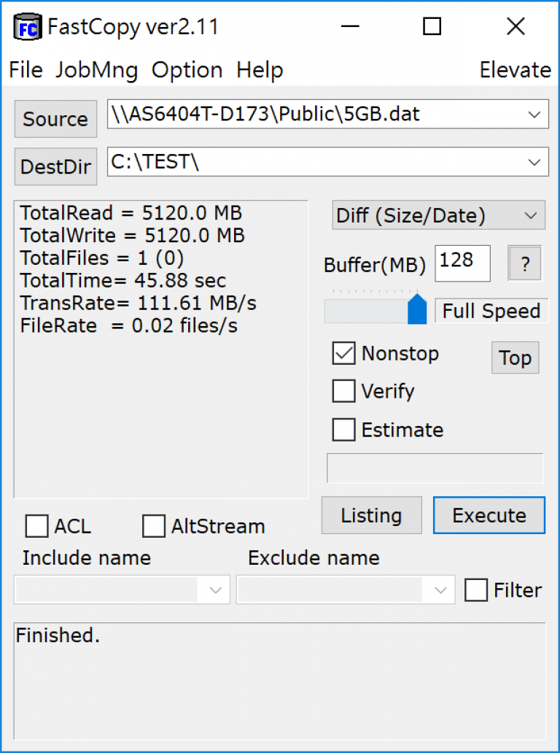Open the Option menu
The image size is (560, 753).
coord(187,70)
